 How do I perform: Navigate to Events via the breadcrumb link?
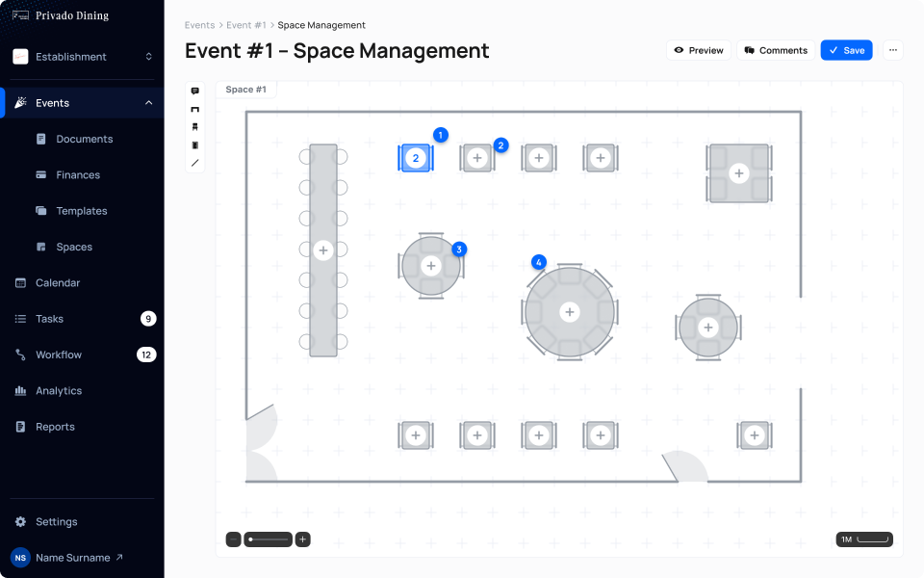199,25
